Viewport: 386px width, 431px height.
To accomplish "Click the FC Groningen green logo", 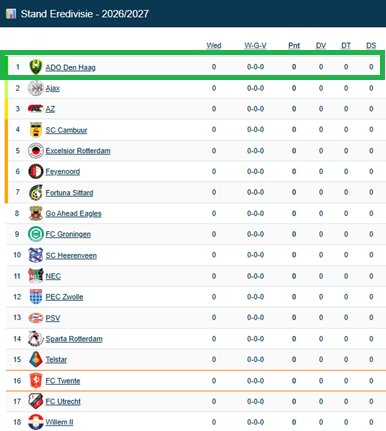I will click(x=36, y=234).
